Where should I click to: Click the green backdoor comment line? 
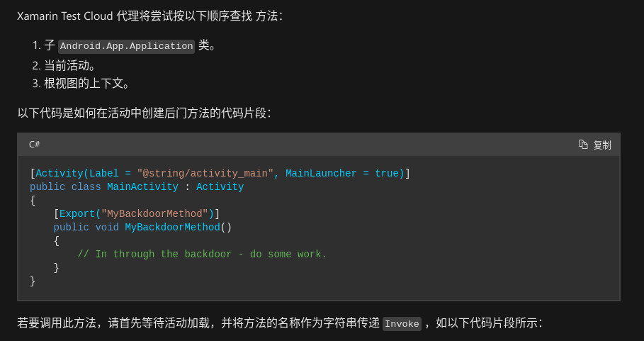(x=202, y=255)
